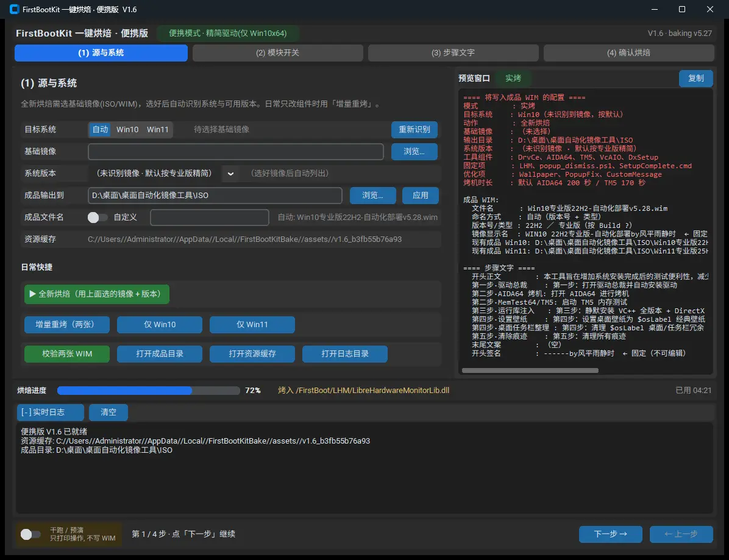The height and width of the screenshot is (560, 729).
Task: Click the 仅 Win11 button
Action: coord(252,324)
